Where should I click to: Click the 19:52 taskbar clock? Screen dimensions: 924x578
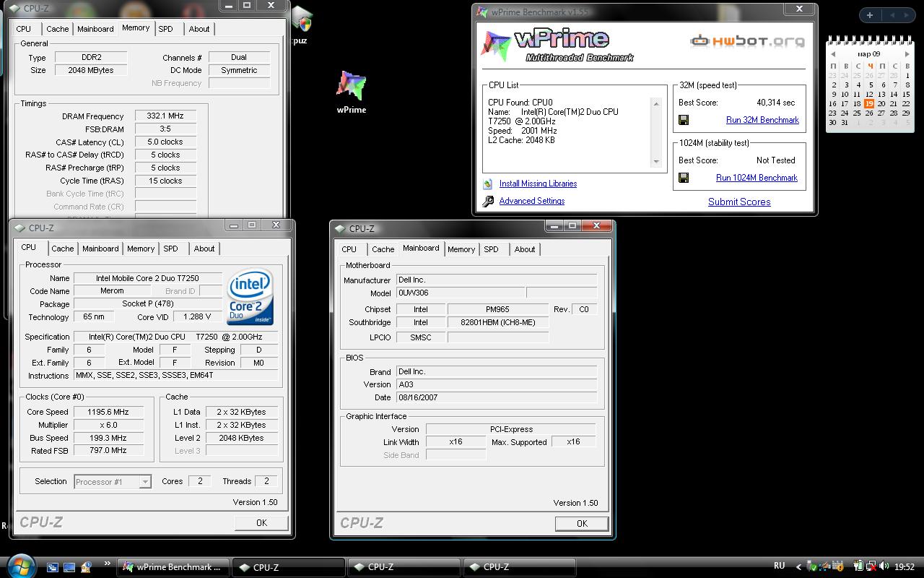[x=904, y=567]
